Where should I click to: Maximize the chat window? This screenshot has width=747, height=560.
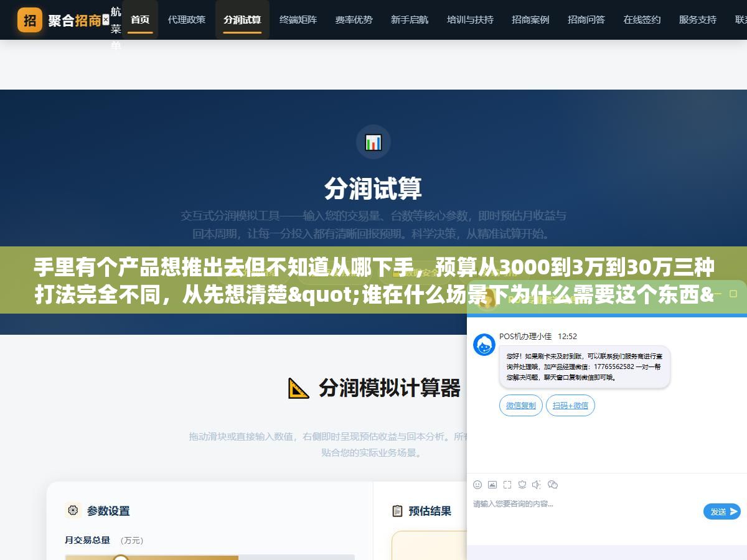[x=733, y=293]
